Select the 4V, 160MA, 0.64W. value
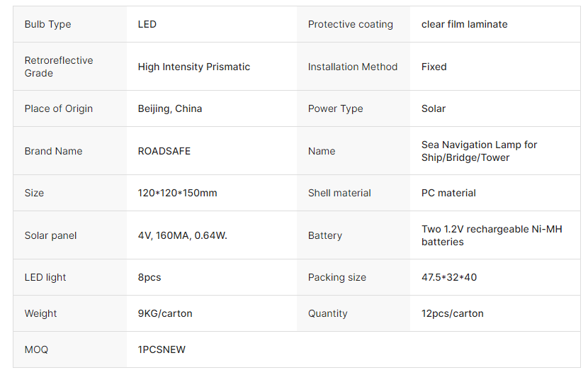Image resolution: width=588 pixels, height=375 pixels. point(182,235)
